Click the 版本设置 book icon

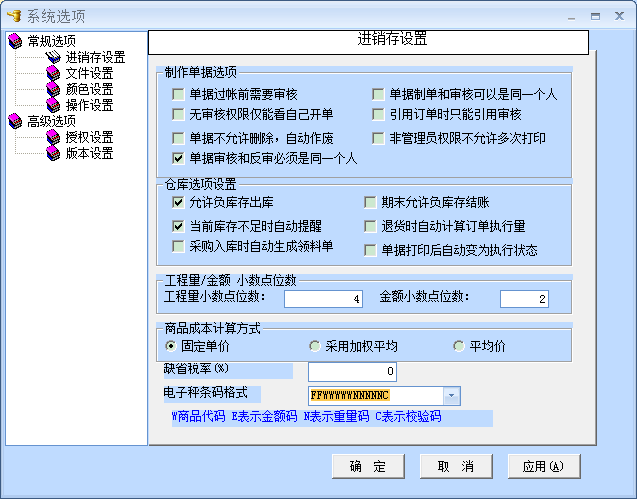point(53,153)
